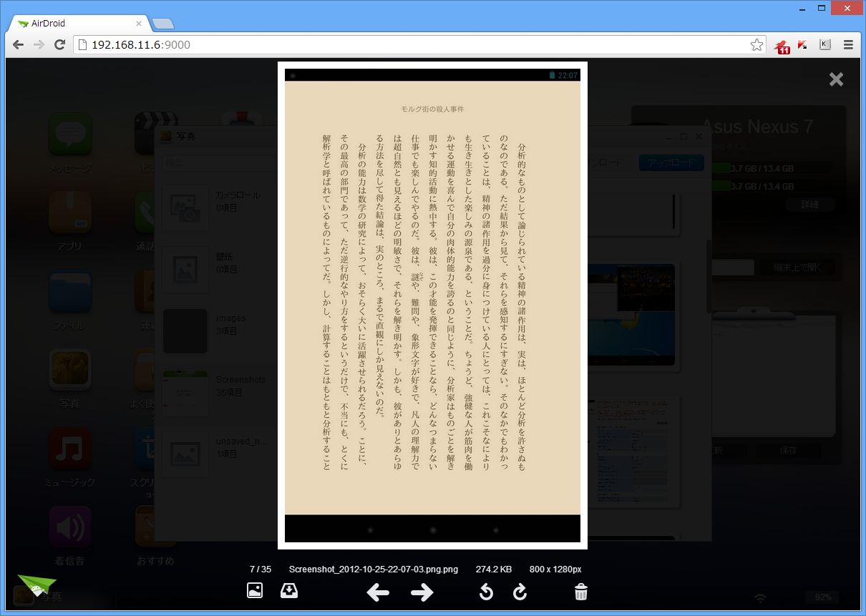Click the Save button in background window
The image size is (866, 616).
tap(788, 451)
